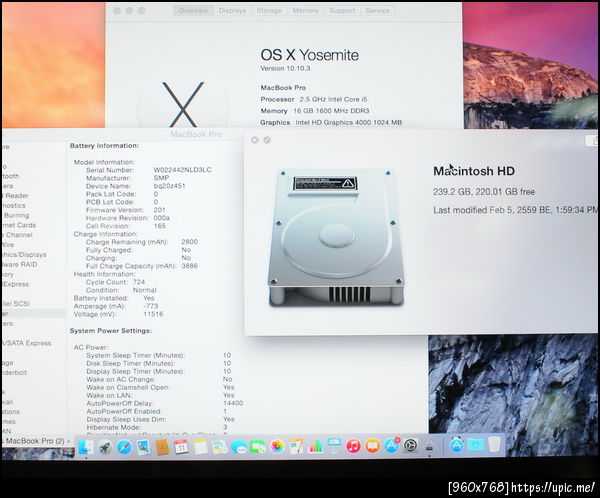600x498 pixels.
Task: Select Card Reader in sidebar
Action: 15,196
